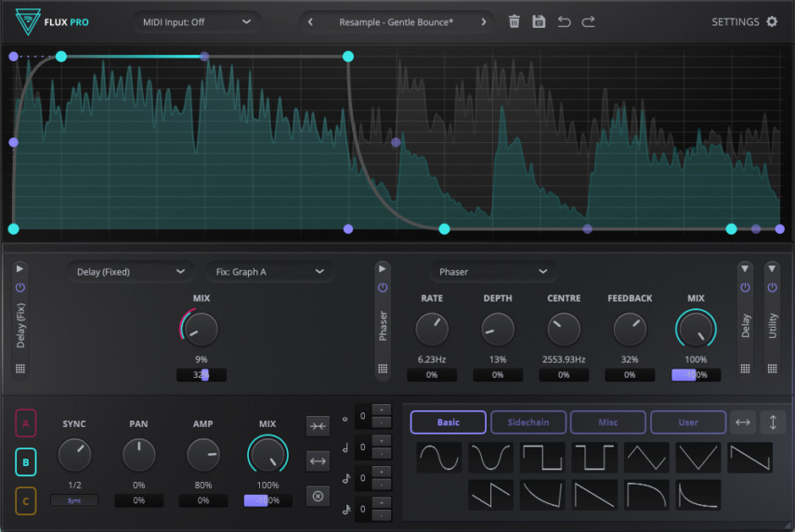Screen dimensions: 795x532
Task: Delete preset with the trash icon
Action: [515, 21]
